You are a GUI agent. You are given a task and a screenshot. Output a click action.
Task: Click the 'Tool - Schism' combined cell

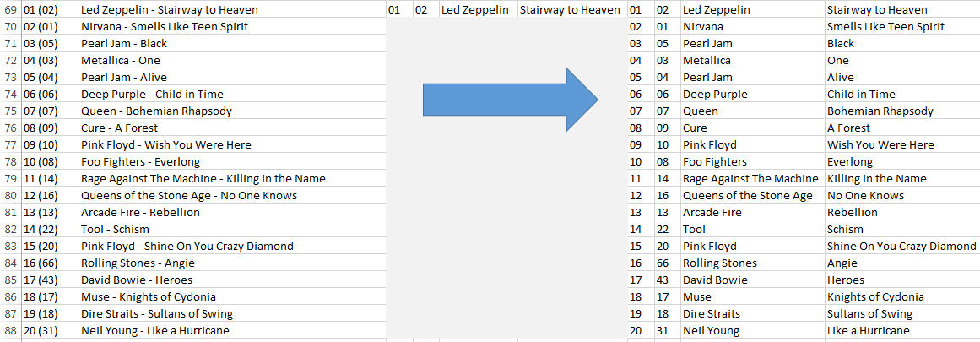click(x=232, y=230)
